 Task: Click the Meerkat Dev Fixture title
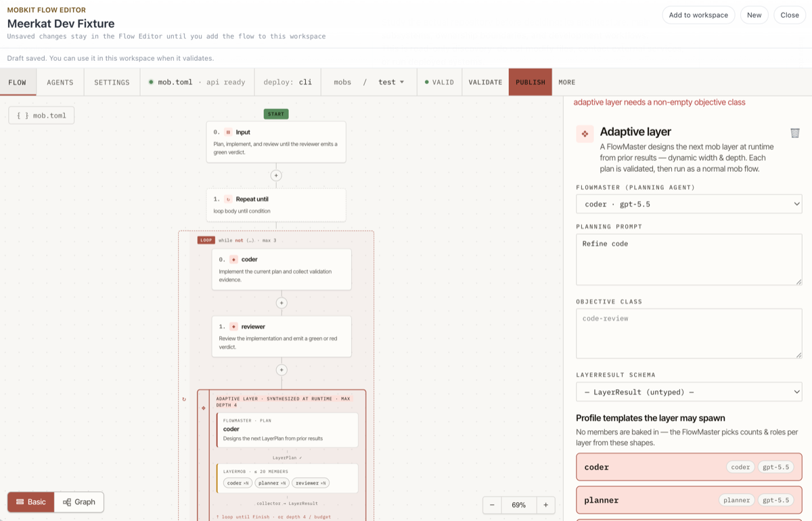(x=61, y=24)
